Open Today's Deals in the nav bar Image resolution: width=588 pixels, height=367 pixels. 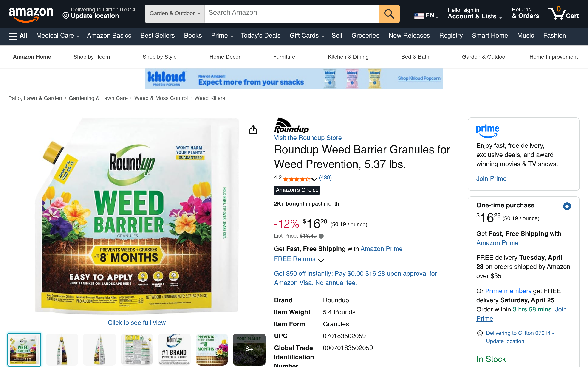260,36
